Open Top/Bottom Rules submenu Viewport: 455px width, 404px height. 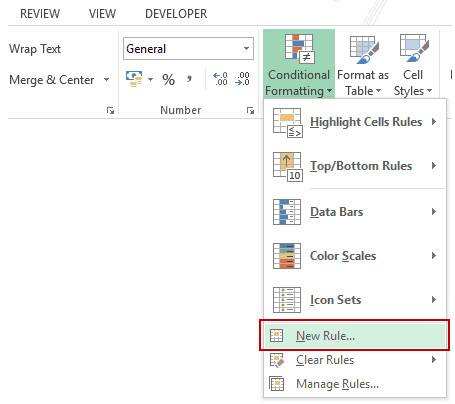355,166
